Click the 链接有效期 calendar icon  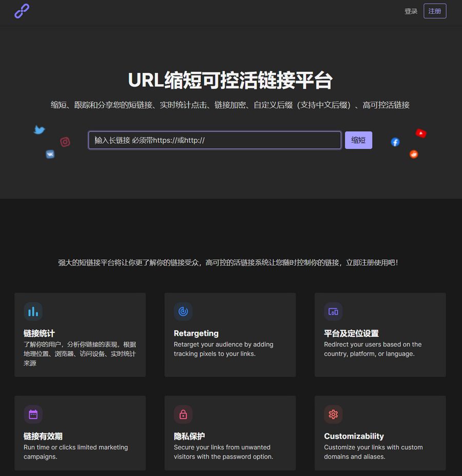[x=33, y=414]
